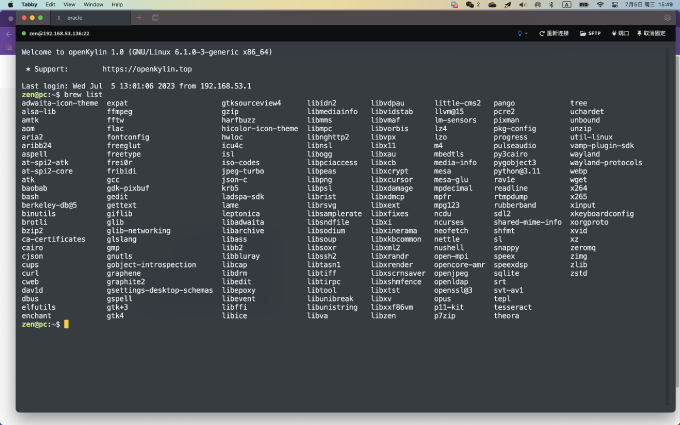The width and height of the screenshot is (680, 425).
Task: Open Tabby settings from the top-right icon
Action: [x=667, y=18]
